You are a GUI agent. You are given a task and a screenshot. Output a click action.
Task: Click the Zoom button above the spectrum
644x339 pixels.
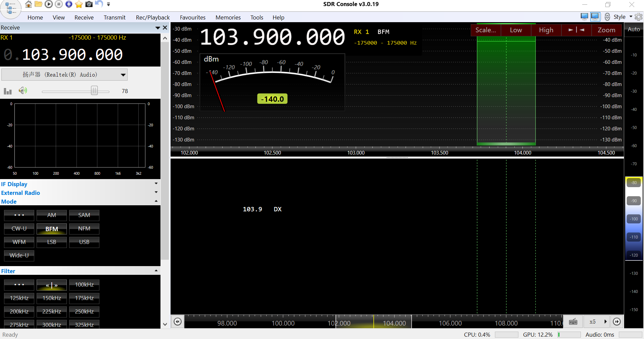(x=606, y=30)
